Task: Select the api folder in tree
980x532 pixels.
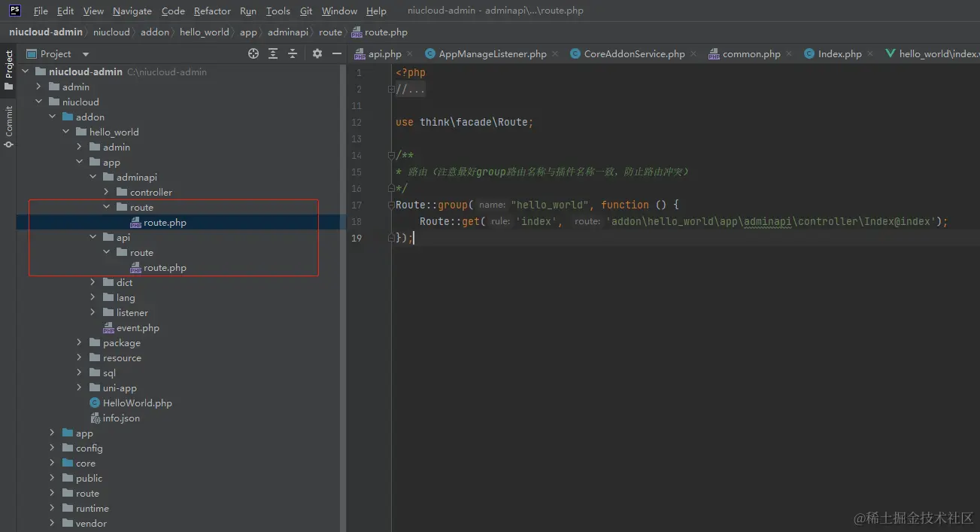Action: [x=117, y=237]
